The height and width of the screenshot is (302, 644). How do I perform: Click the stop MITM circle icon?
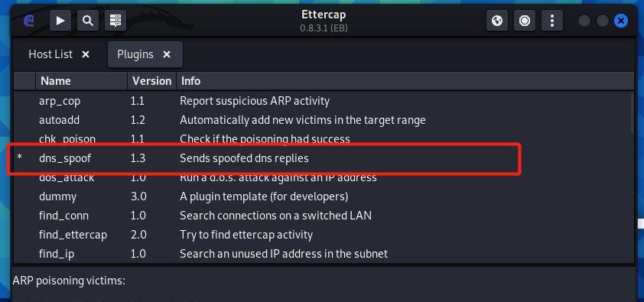click(525, 21)
